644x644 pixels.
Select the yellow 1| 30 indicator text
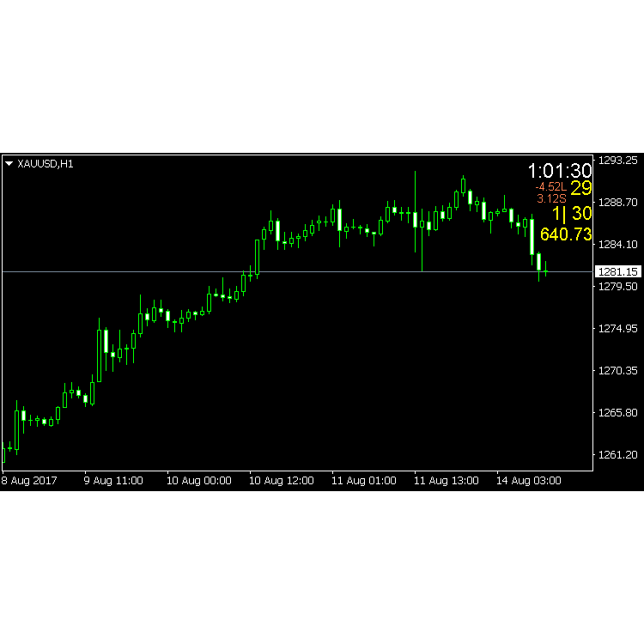click(572, 213)
